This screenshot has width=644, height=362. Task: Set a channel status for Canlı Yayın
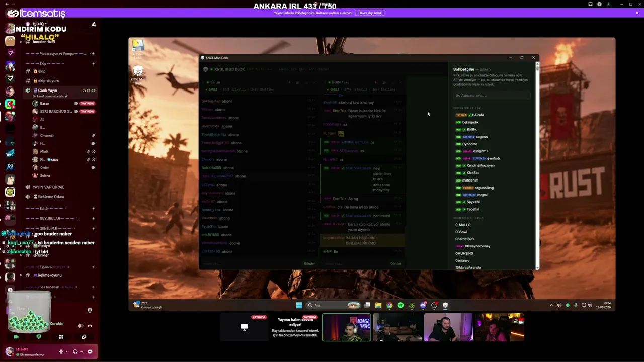click(50, 96)
